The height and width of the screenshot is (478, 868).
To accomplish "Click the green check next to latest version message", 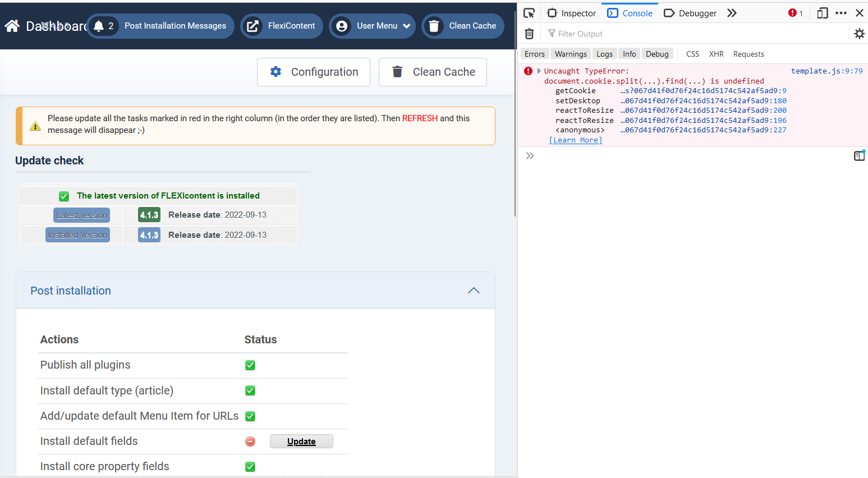I will tap(64, 196).
